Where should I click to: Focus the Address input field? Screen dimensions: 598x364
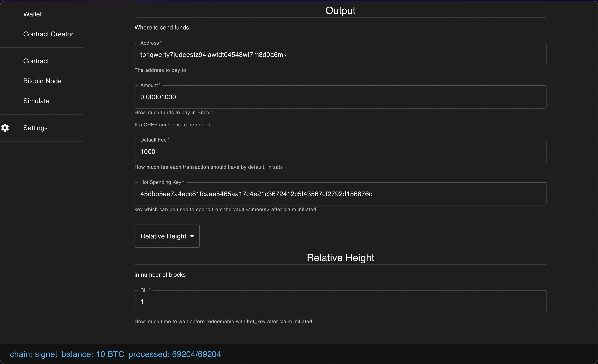click(x=340, y=55)
